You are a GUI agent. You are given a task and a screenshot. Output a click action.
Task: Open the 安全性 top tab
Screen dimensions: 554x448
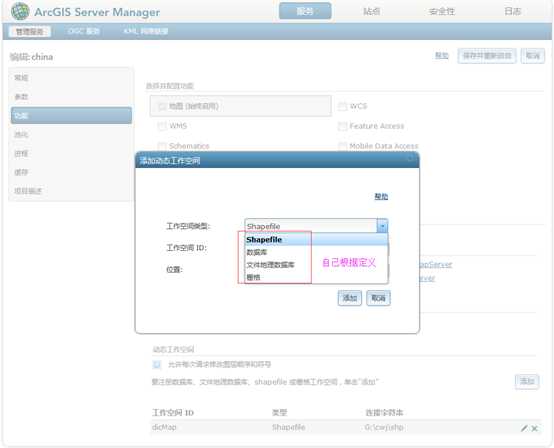[x=442, y=11]
